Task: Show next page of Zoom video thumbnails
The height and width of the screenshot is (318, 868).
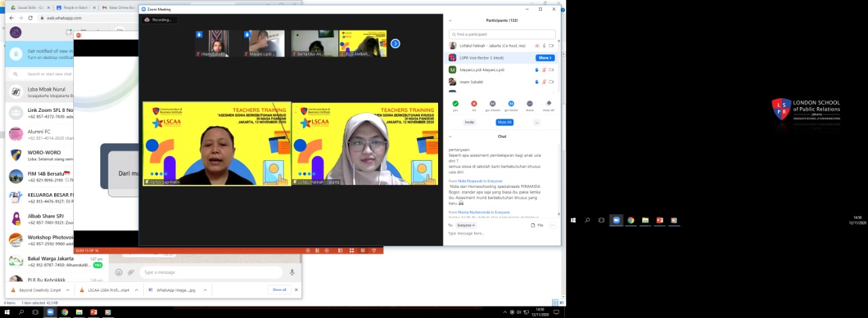Action: point(395,43)
